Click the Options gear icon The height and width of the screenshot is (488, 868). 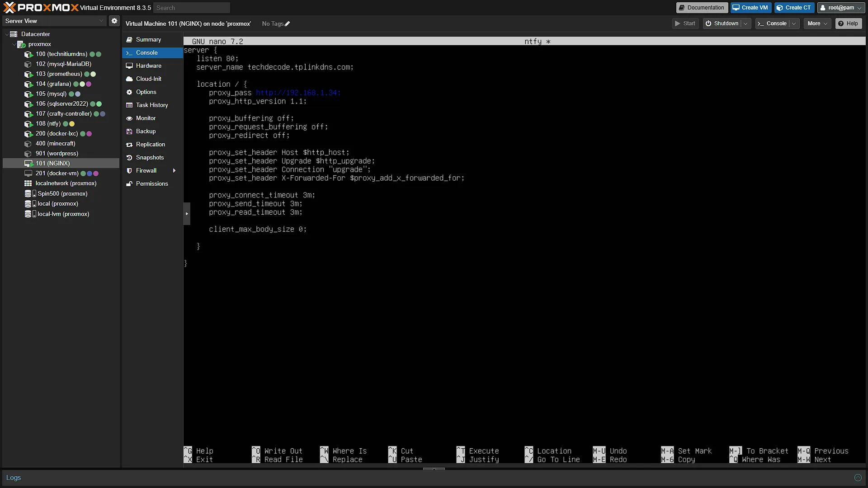click(129, 92)
